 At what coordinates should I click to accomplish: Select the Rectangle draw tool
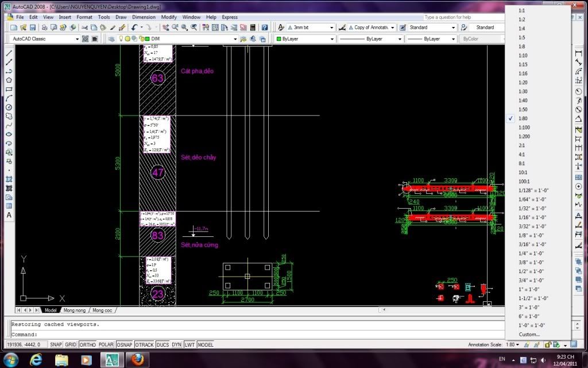(x=9, y=89)
